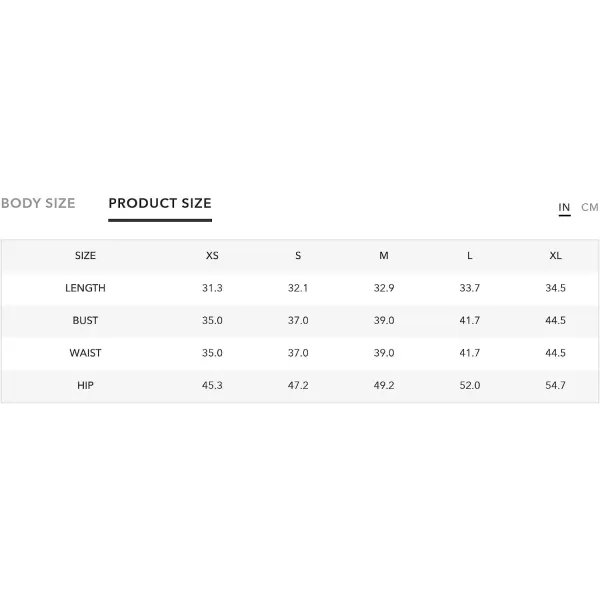Click the LENGTH row label
The image size is (600, 600).
[85, 288]
